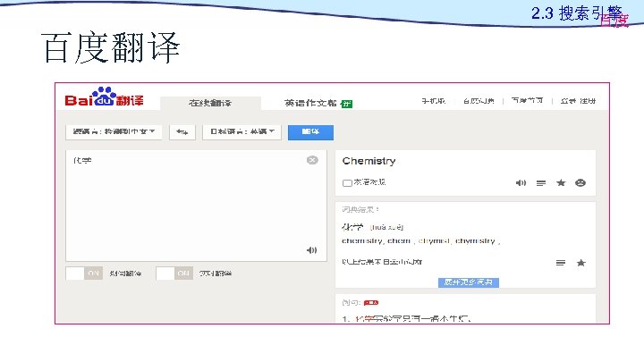Image resolution: width=644 pixels, height=362 pixels.
Task: Click the 'Chemistry' translated result text
Action: click(x=369, y=161)
